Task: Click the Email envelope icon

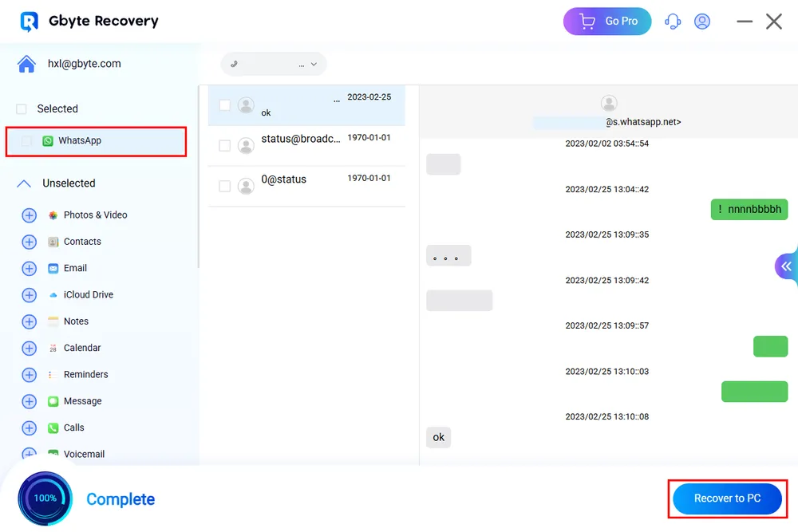Action: pos(53,268)
